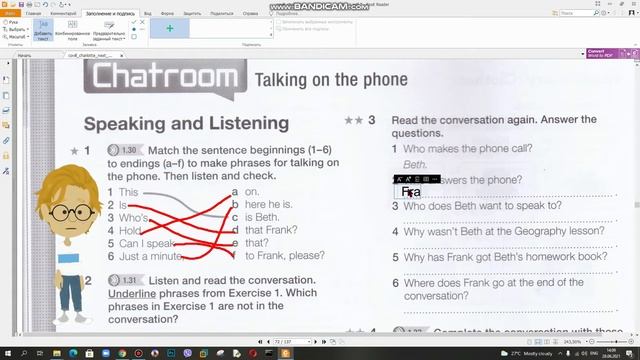Click the search field in title bar
The height and width of the screenshot is (360, 640).
(576, 13)
